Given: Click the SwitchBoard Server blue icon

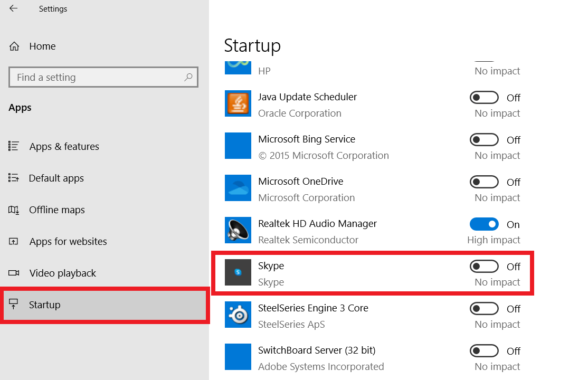Looking at the screenshot, I should pyautogui.click(x=238, y=357).
